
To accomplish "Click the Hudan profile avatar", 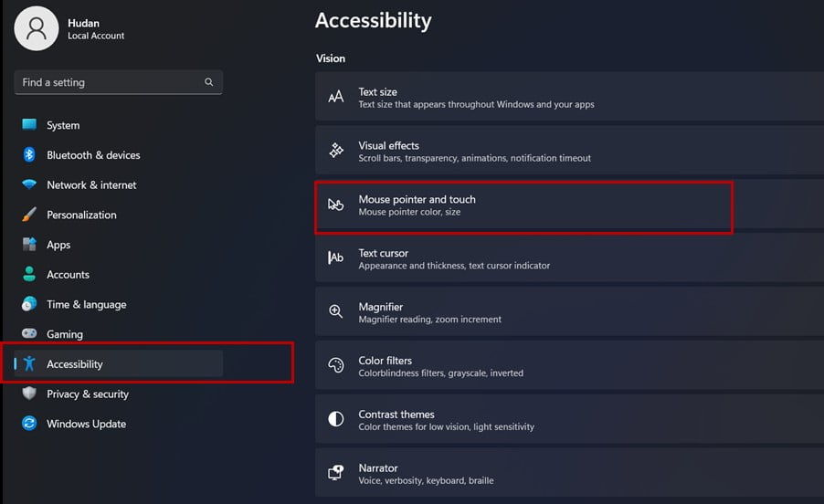I will pos(37,27).
